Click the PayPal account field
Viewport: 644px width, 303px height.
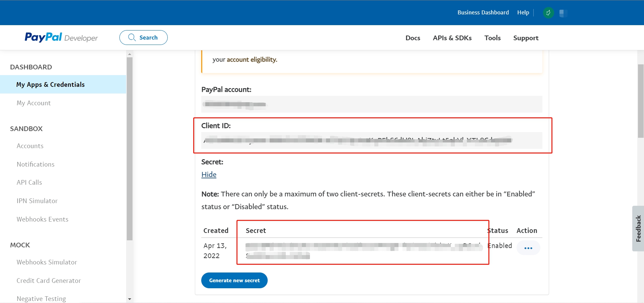point(372,104)
